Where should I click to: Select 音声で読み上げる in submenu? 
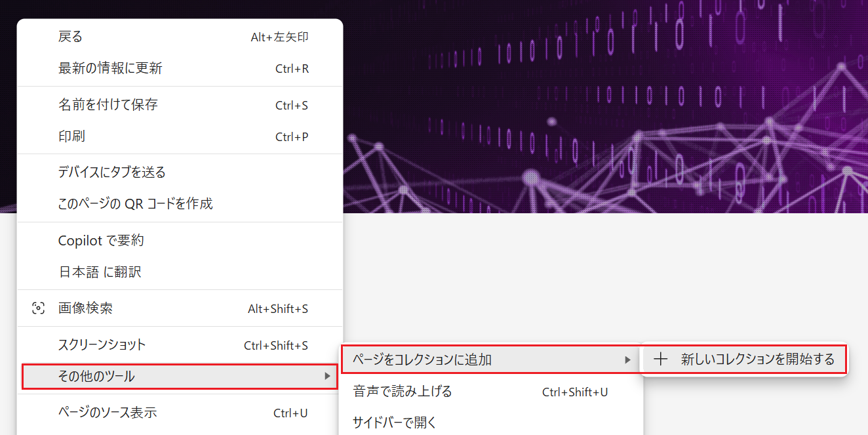pos(403,392)
